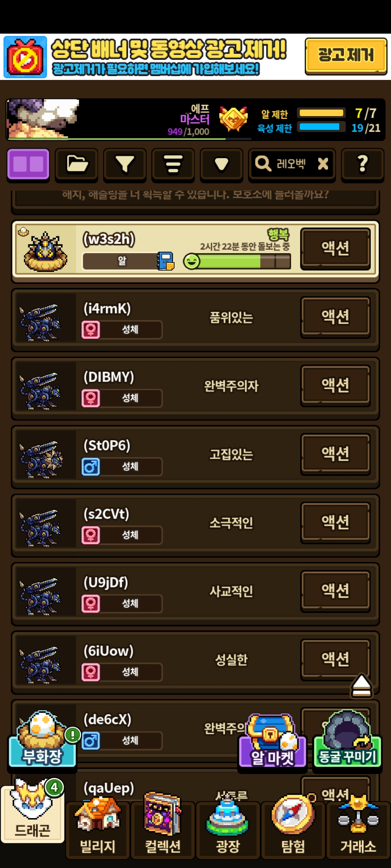Image resolution: width=391 pixels, height=868 pixels.
Task: Click the happiness progress bar of w3s2h
Action: (x=237, y=261)
